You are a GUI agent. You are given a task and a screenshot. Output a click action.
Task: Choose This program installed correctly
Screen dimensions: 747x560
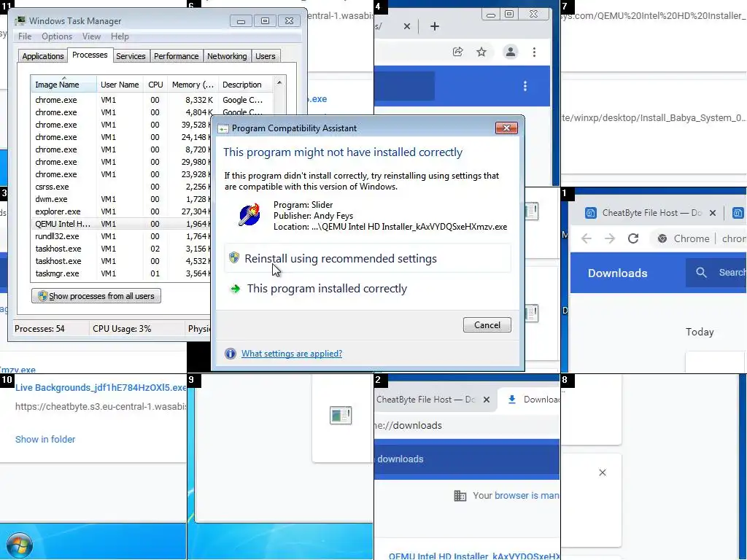pyautogui.click(x=368, y=289)
